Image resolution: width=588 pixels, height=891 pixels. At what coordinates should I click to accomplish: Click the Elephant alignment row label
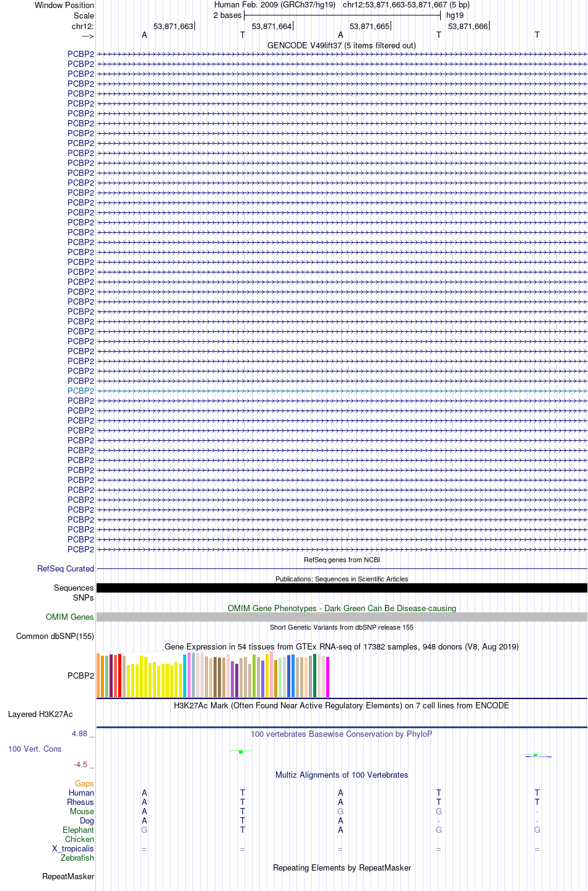[79, 830]
